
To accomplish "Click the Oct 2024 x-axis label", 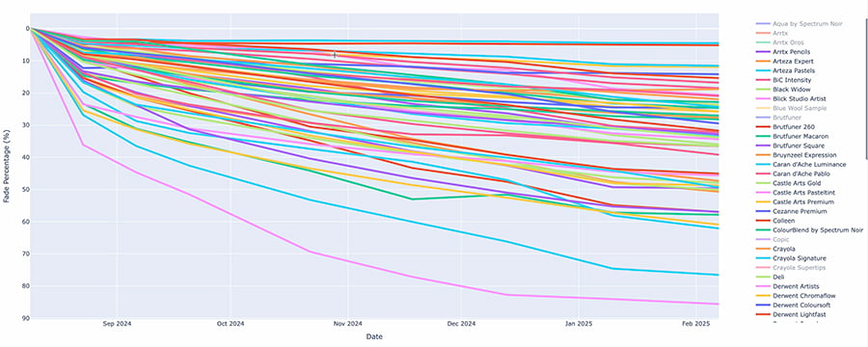I will point(231,324).
